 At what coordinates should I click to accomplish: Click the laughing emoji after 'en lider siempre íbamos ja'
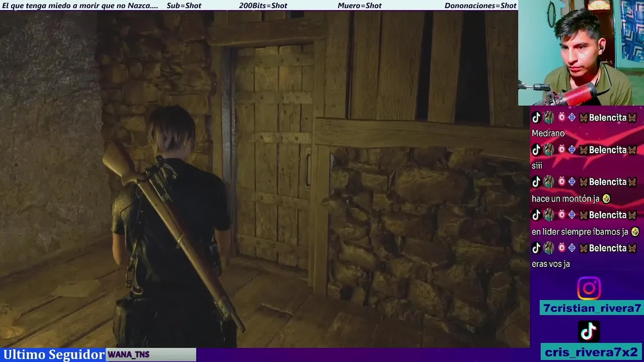coord(635,232)
